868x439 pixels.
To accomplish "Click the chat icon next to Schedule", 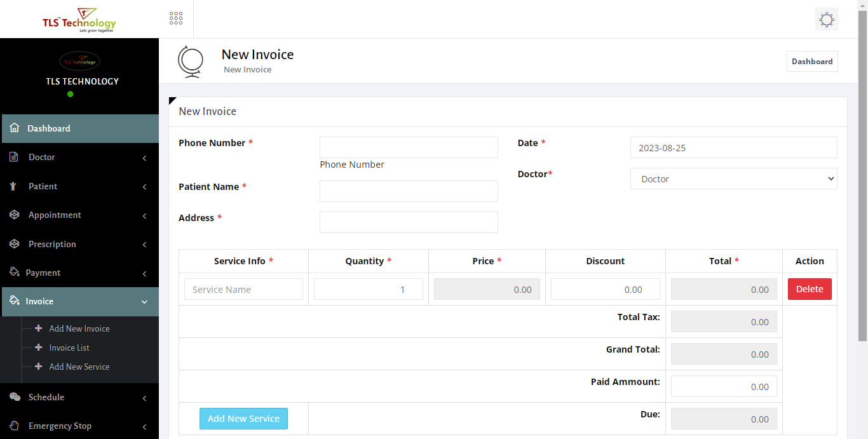I will coord(15,397).
